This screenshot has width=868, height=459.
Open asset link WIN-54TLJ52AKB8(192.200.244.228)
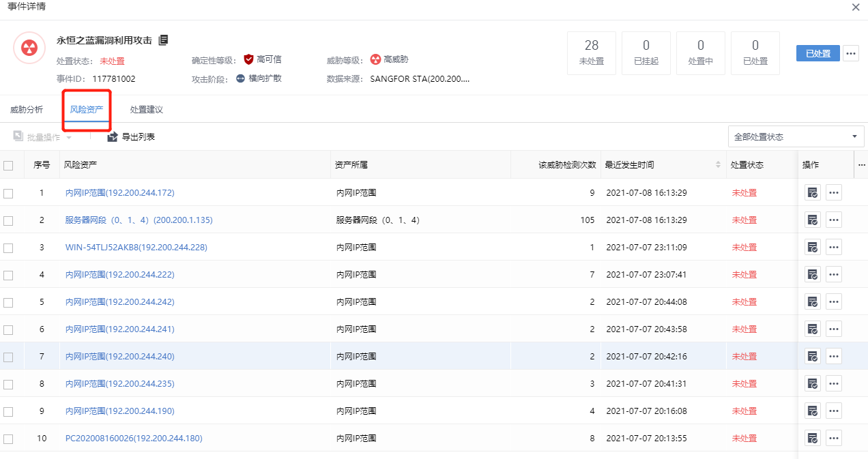pyautogui.click(x=136, y=248)
